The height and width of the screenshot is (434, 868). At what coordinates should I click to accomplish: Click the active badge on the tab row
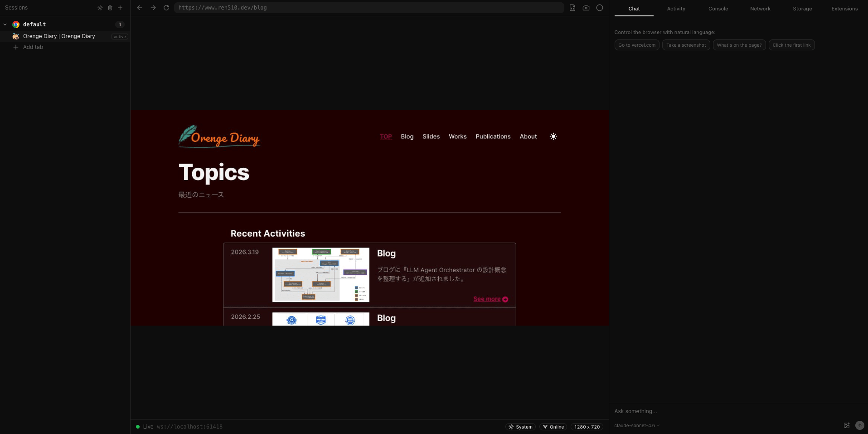(x=120, y=37)
